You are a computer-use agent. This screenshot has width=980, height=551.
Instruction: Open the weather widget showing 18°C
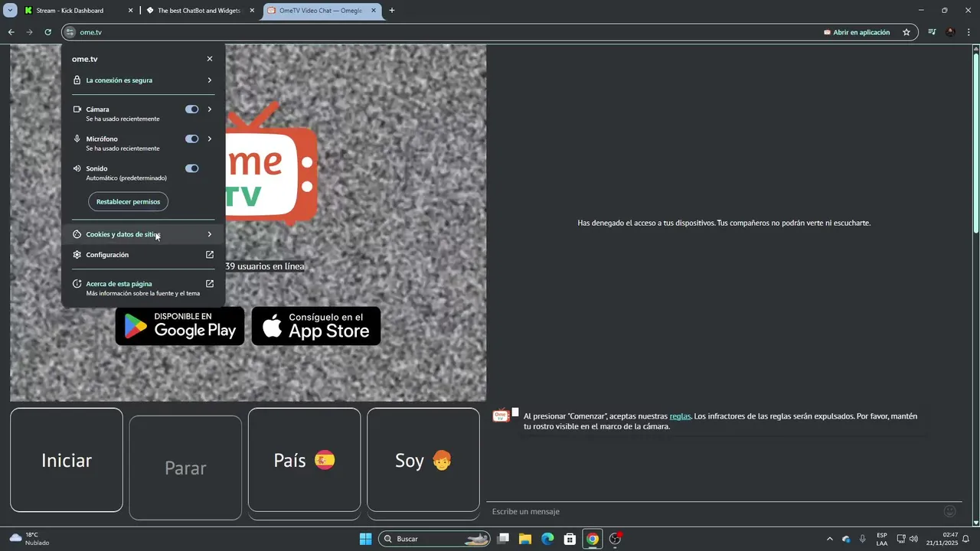tap(31, 539)
